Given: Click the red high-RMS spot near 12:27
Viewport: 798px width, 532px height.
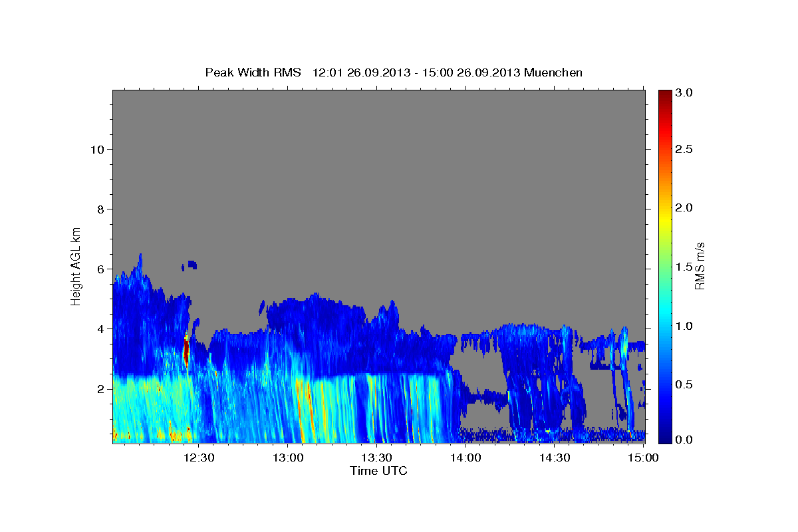Looking at the screenshot, I should (186, 350).
